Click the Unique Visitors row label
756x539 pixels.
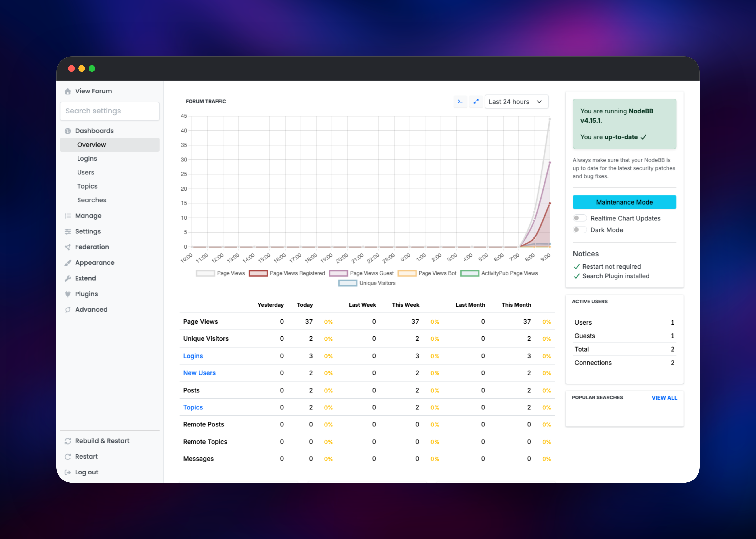[x=206, y=339]
